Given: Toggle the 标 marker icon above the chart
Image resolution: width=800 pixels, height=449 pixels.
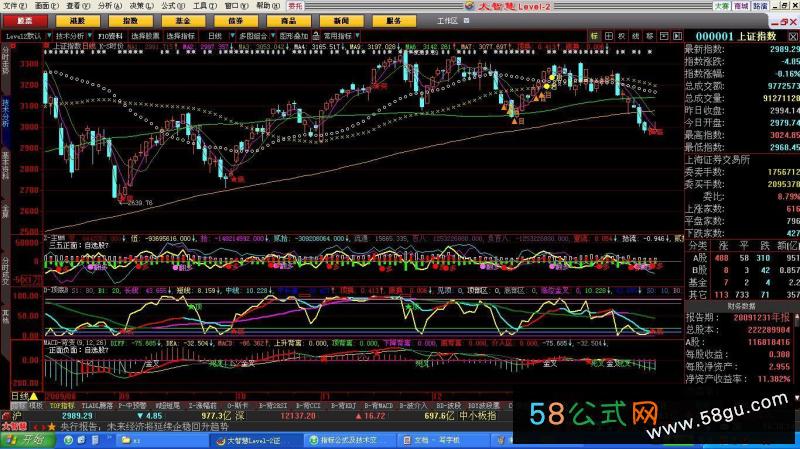Looking at the screenshot, I should 594,36.
